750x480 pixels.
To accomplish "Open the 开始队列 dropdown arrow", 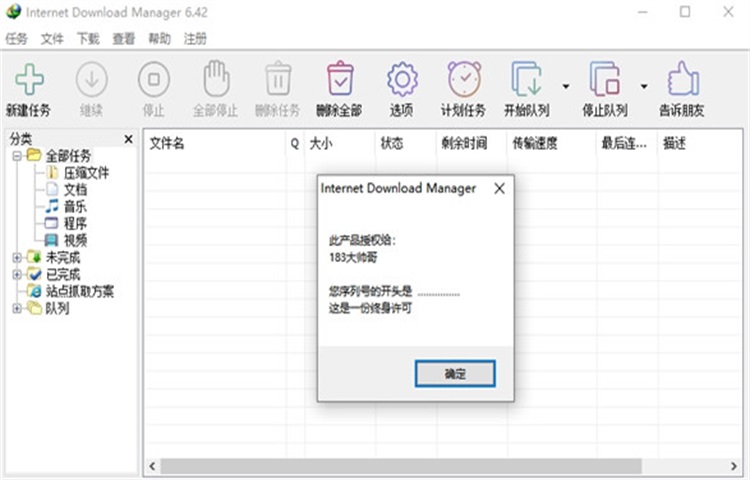I will point(566,87).
